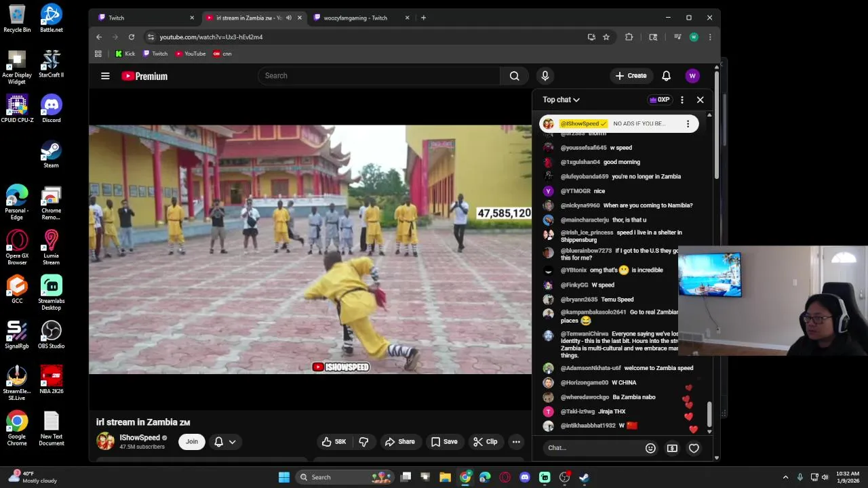Open the taskbar clock and date
This screenshot has width=868, height=488.
[x=848, y=477]
